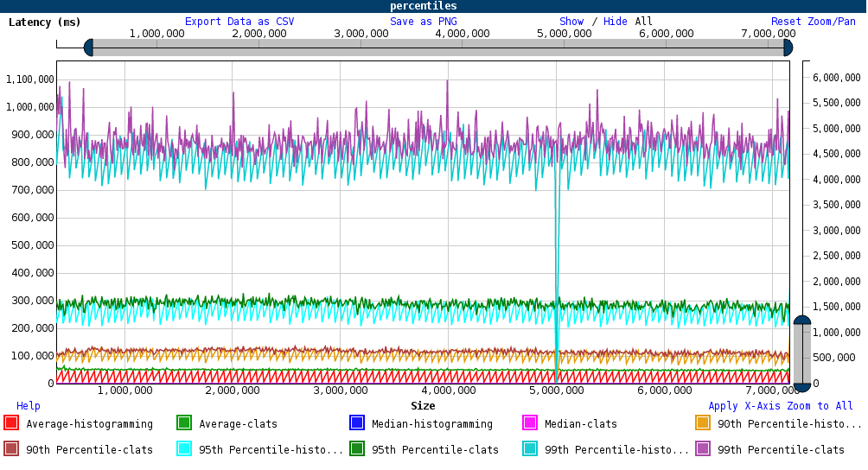Click Apply X-Axis Zoom to All
Screen dimensions: 868x470
pyautogui.click(x=781, y=406)
